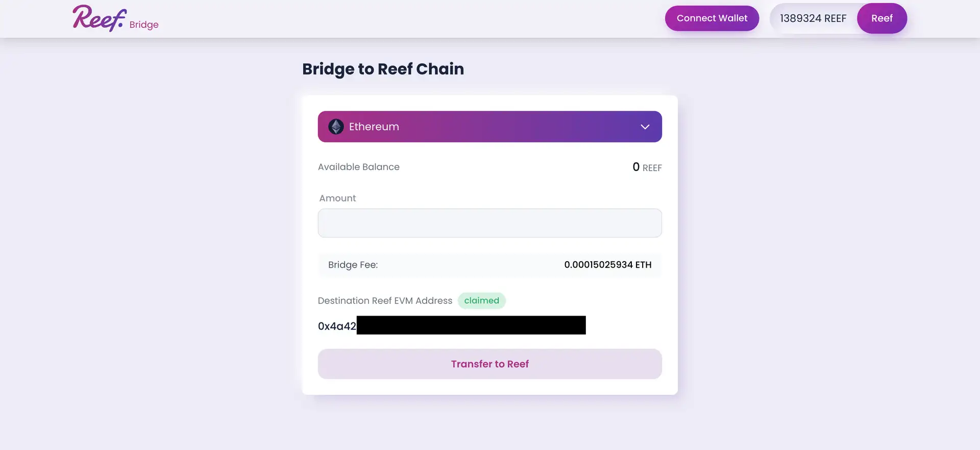Click the Bridge label beside logo
This screenshot has height=450, width=980.
pyautogui.click(x=144, y=25)
